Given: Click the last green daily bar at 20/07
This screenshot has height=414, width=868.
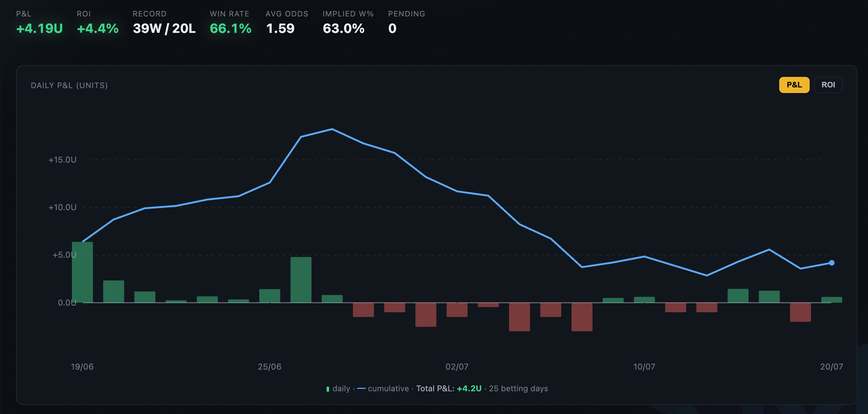Looking at the screenshot, I should [x=832, y=300].
